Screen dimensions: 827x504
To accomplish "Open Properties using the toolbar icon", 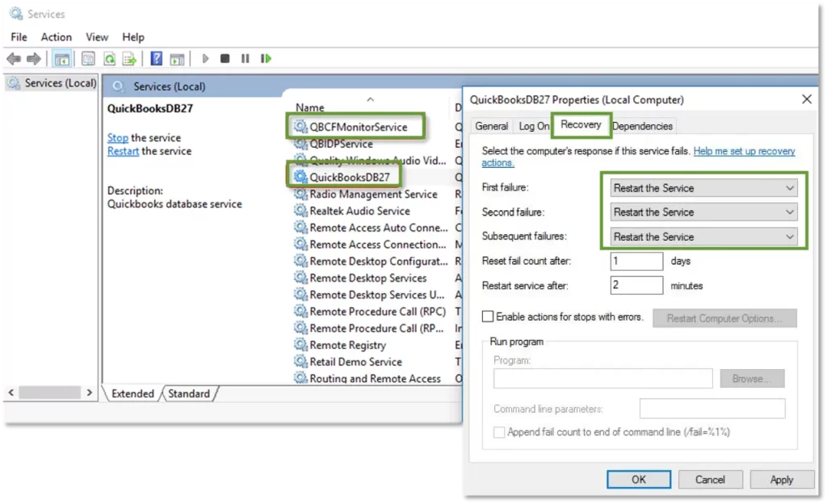I will point(87,58).
